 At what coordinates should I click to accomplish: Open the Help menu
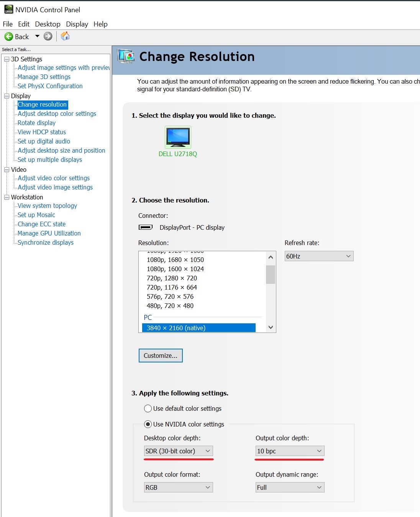[x=100, y=24]
